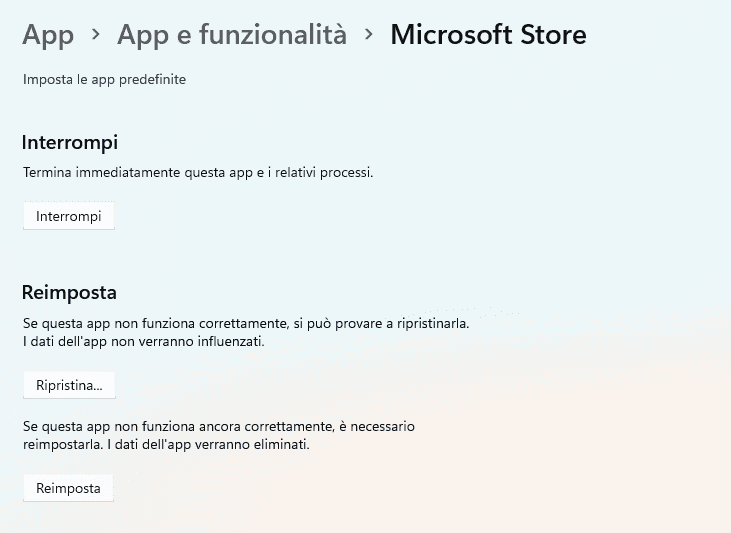Click the word 'predefinite' under the breadcrumb
The width and height of the screenshot is (731, 533).
152,80
